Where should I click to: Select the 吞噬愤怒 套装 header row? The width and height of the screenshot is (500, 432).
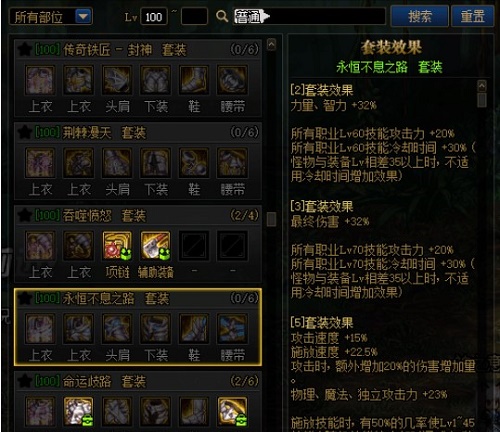(138, 215)
